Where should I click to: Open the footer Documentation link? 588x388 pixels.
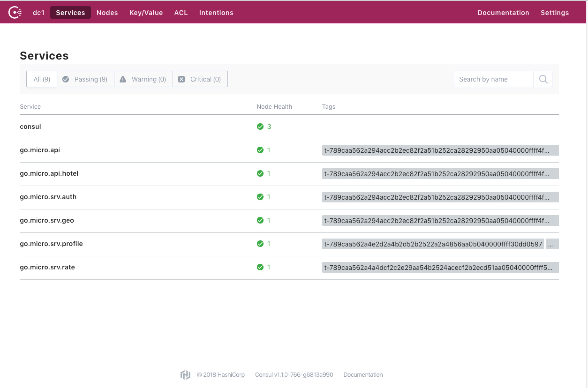click(x=363, y=375)
